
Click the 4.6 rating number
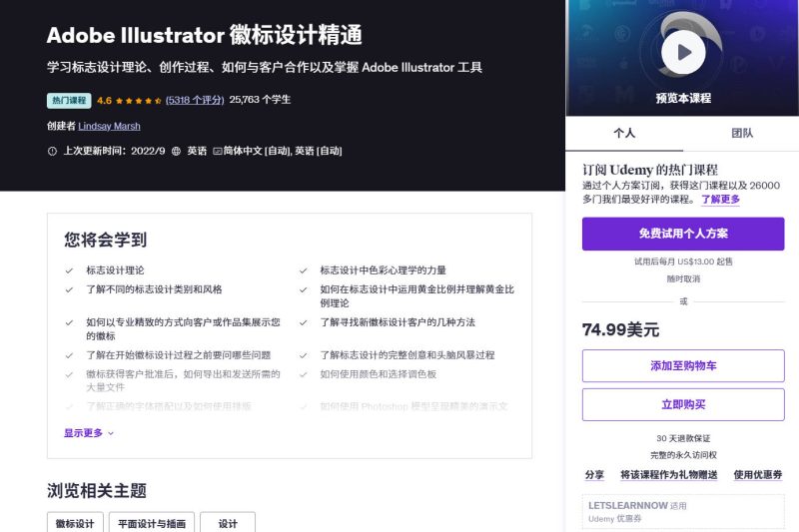point(104,100)
